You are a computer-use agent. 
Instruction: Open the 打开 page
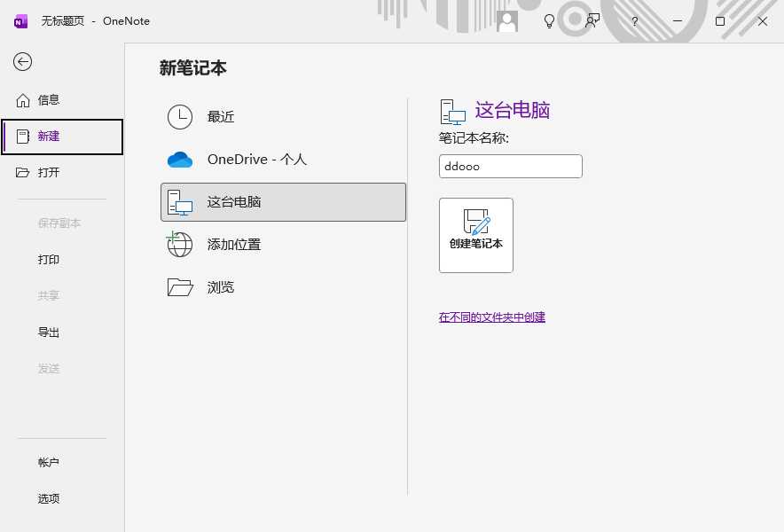[x=62, y=173]
